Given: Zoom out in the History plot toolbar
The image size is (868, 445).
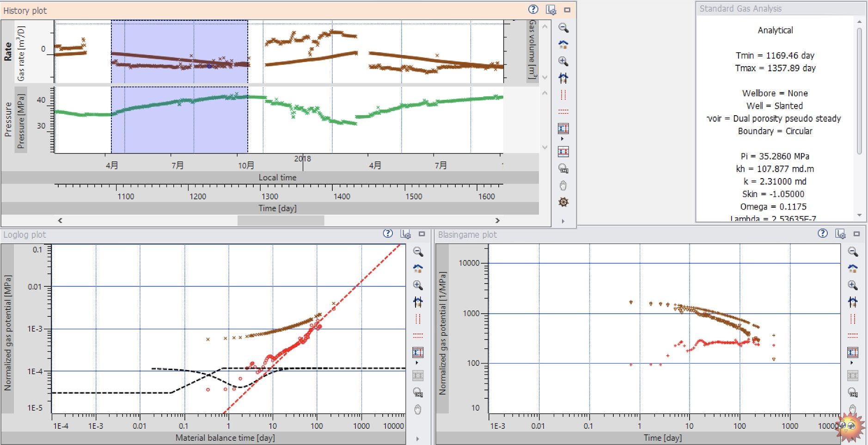Looking at the screenshot, I should point(563,28).
